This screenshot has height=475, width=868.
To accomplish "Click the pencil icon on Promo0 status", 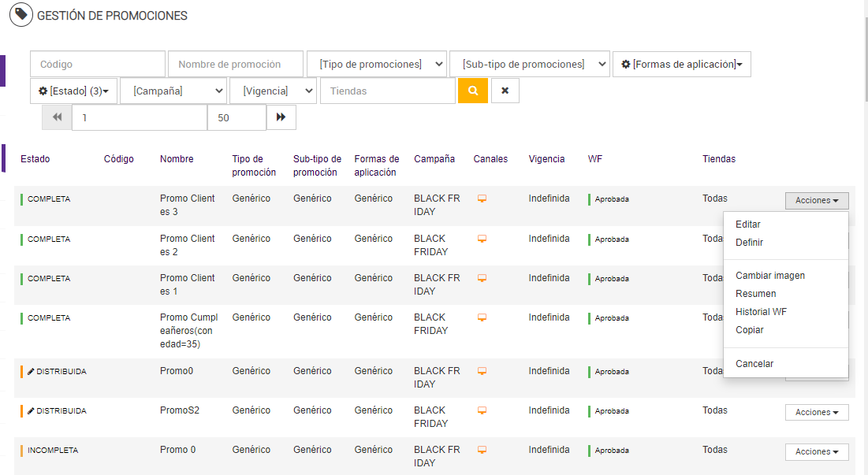I will pyautogui.click(x=31, y=372).
